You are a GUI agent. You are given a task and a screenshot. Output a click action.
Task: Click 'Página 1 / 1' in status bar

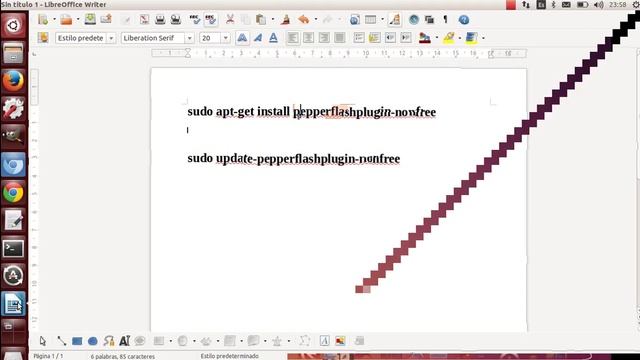[48, 356]
